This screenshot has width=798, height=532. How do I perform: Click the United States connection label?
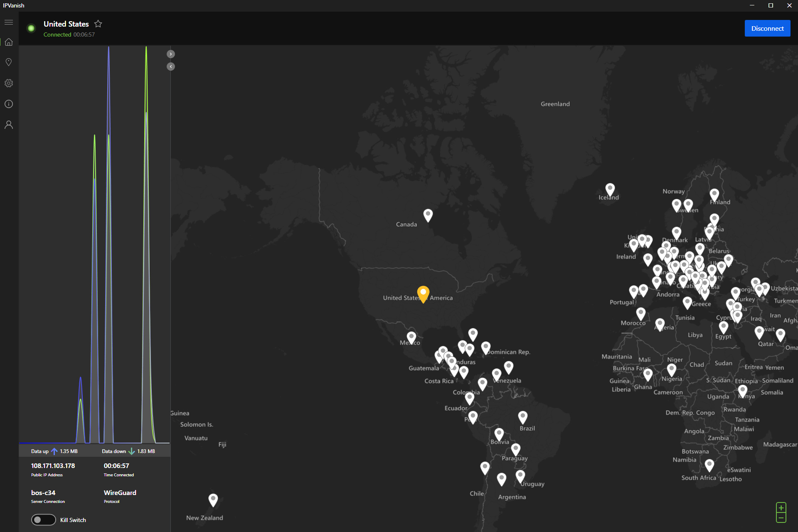(x=67, y=24)
